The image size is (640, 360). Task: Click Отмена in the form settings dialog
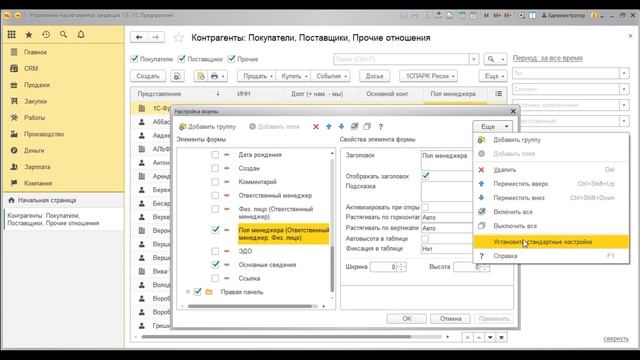pyautogui.click(x=450, y=318)
